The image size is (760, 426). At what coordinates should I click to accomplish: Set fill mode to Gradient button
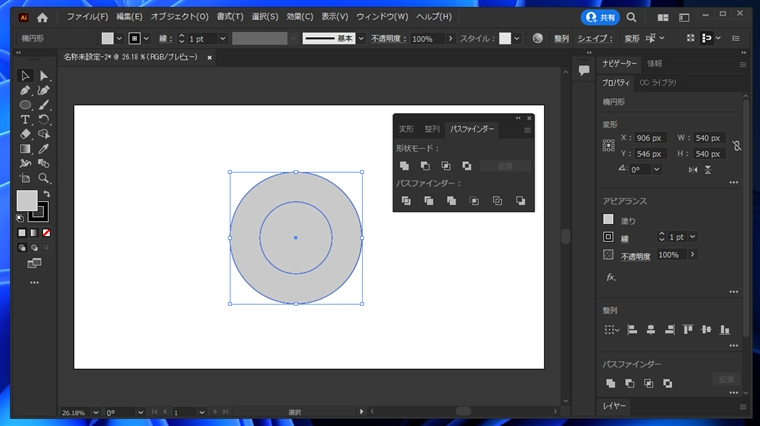point(34,233)
